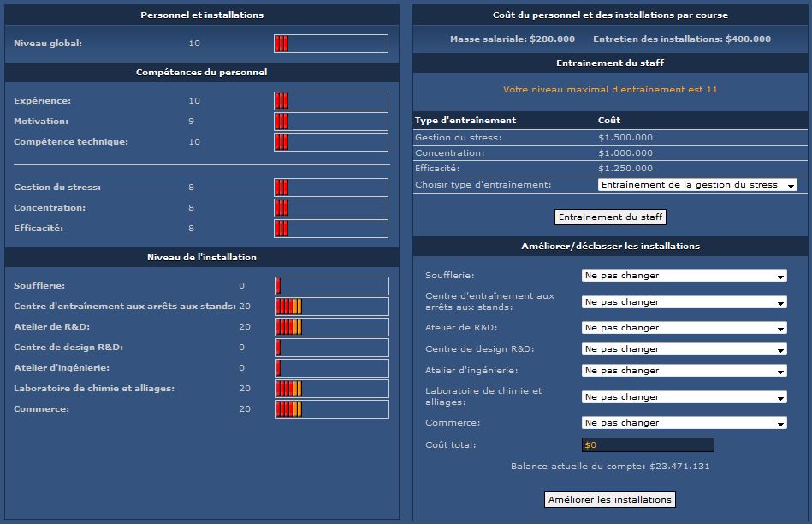The height and width of the screenshot is (524, 812).
Task: Click 'Entretien des installations: $400.000'
Action: 681,39
